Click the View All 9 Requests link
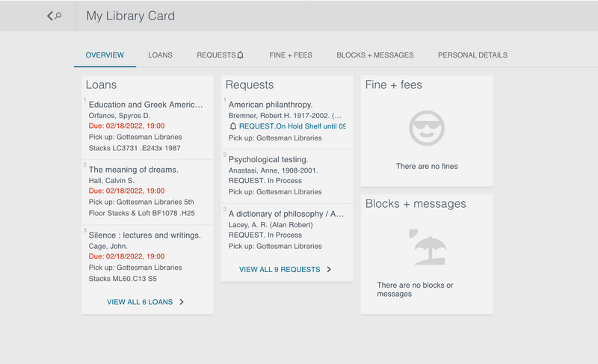598x364 pixels. [280, 270]
